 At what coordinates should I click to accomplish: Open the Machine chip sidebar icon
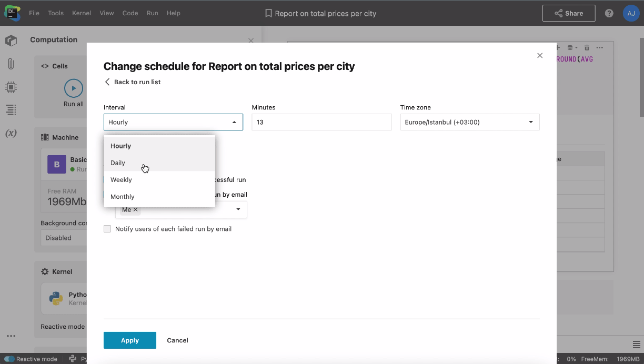11,87
